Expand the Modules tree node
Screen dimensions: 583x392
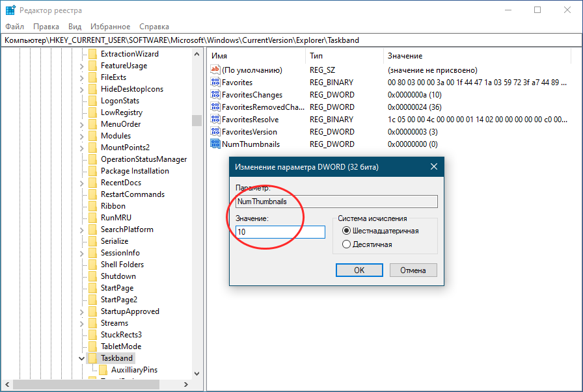tap(82, 137)
